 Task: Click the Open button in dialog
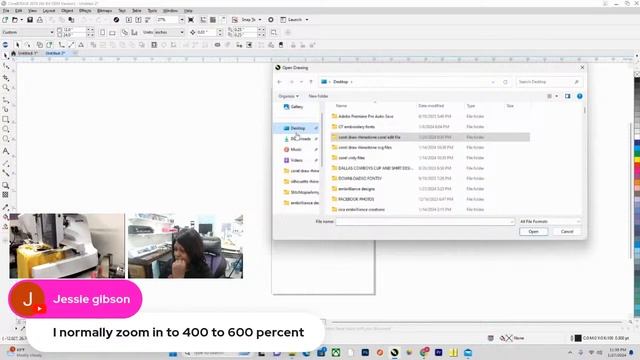[533, 232]
